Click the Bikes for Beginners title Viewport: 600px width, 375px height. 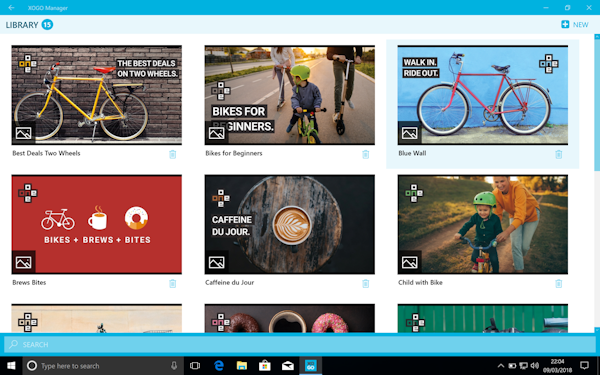234,153
